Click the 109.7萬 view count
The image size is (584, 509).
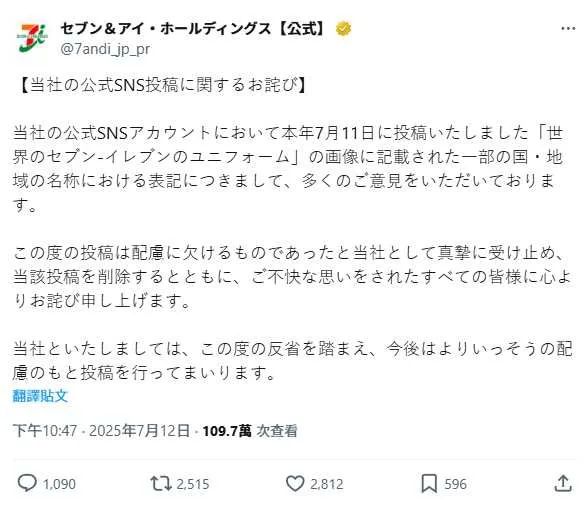click(227, 431)
